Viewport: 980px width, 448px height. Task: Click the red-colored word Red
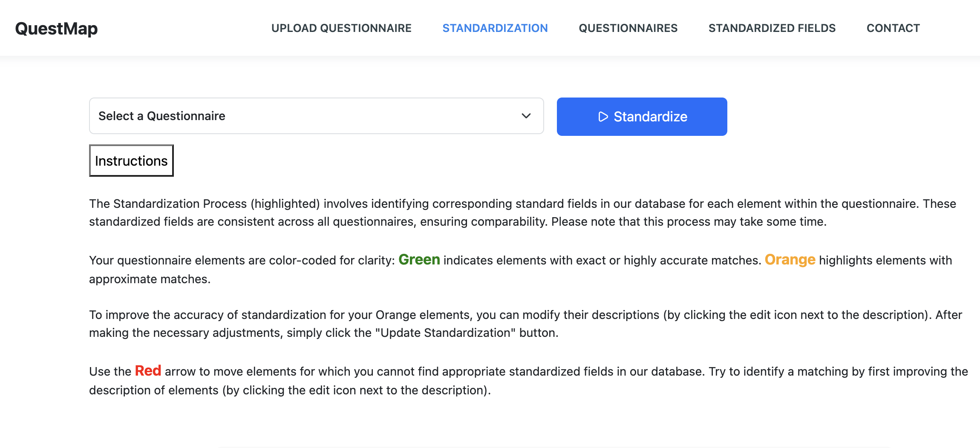tap(148, 371)
